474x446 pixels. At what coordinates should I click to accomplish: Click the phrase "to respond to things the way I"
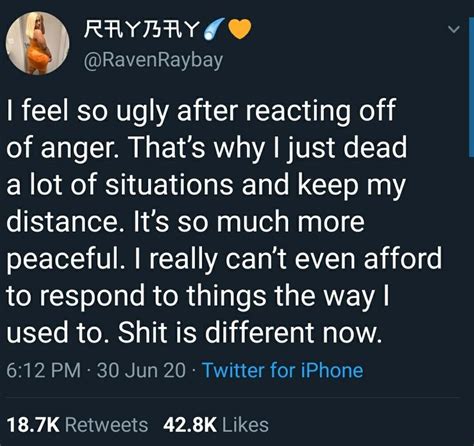tap(198, 296)
